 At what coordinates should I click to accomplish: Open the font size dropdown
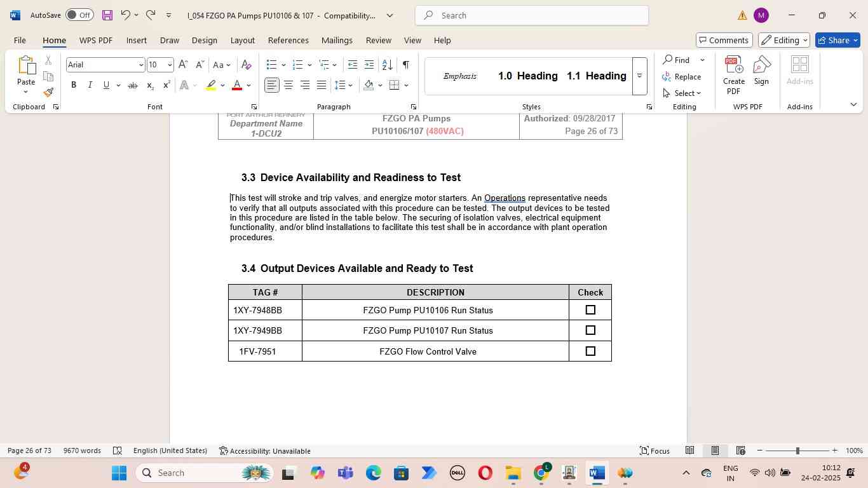(170, 65)
